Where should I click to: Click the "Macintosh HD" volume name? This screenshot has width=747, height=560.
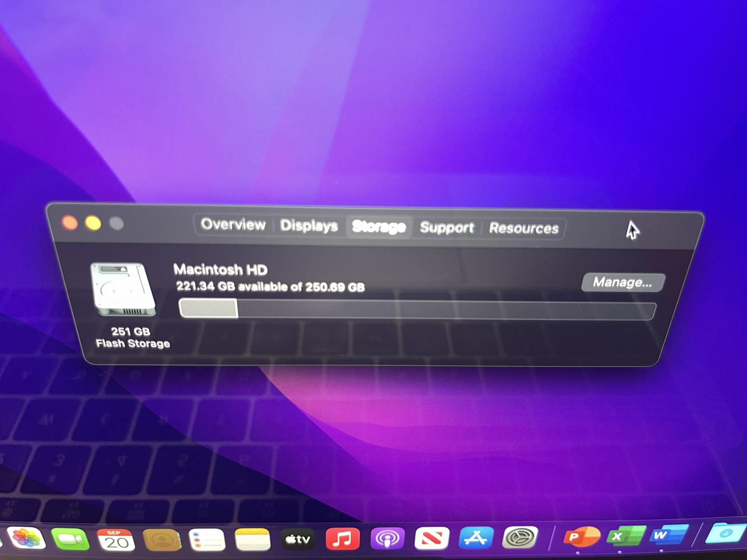(x=220, y=270)
